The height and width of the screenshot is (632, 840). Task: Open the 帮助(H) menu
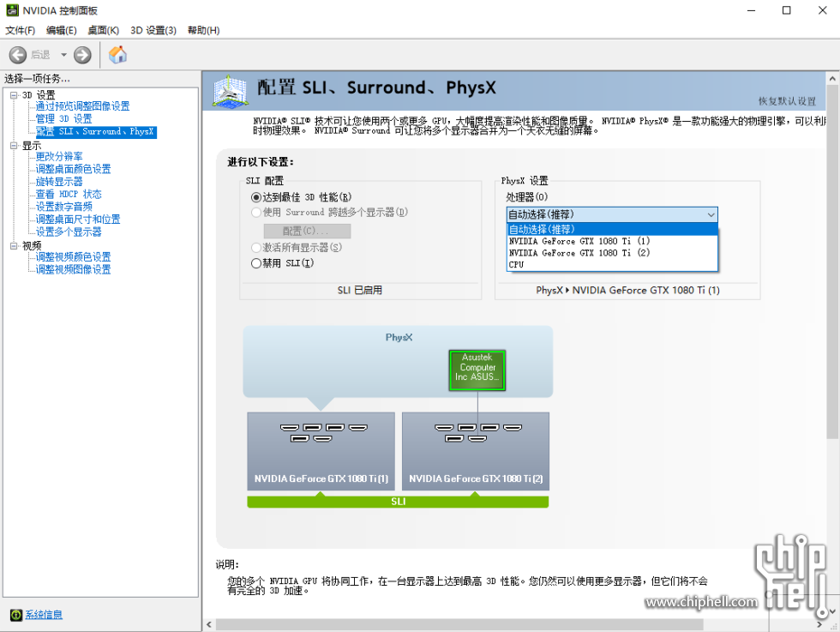pos(204,31)
